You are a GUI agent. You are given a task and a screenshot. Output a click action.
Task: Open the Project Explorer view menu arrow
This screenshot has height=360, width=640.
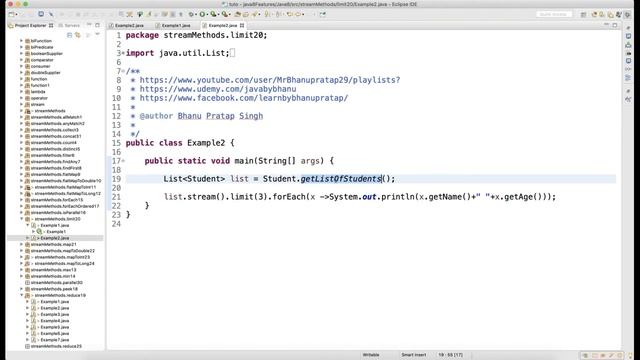point(97,35)
